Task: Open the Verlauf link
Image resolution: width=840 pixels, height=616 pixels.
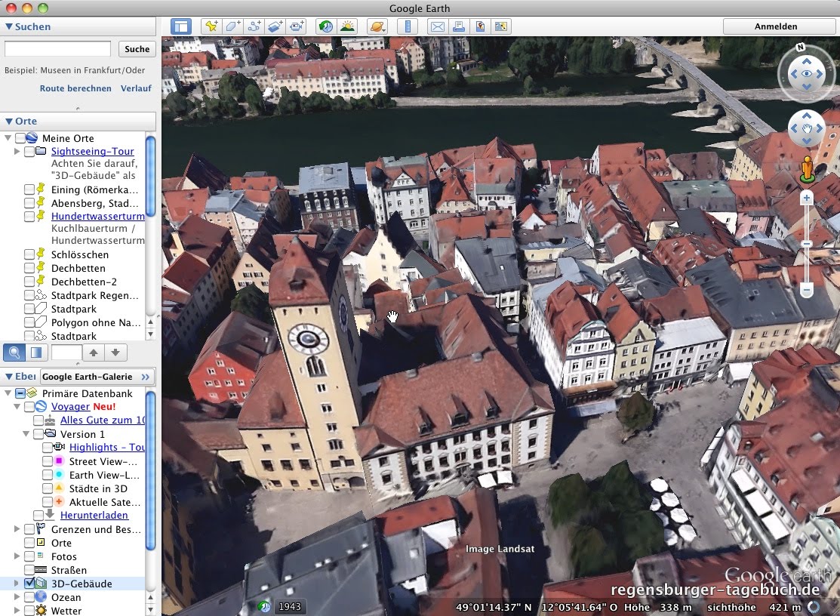Action: click(136, 88)
